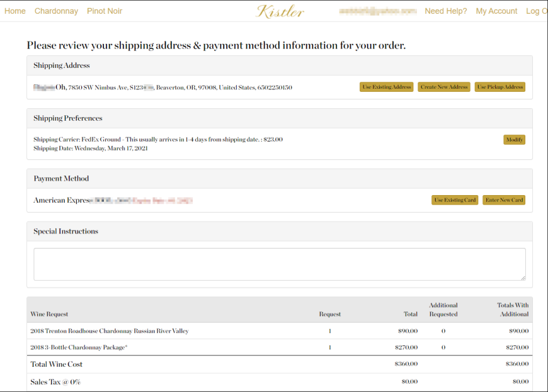This screenshot has width=548, height=392.
Task: Go to the Pinot Noir page
Action: (x=105, y=11)
